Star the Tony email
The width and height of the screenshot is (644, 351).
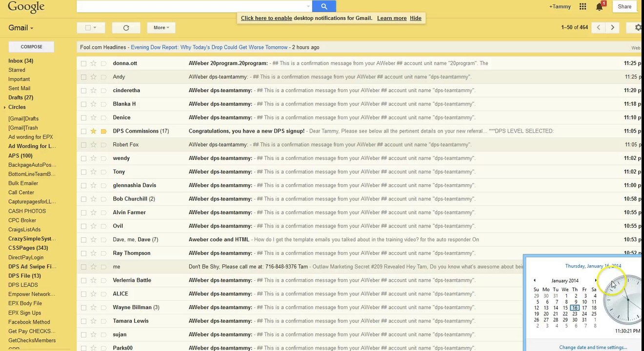click(93, 172)
